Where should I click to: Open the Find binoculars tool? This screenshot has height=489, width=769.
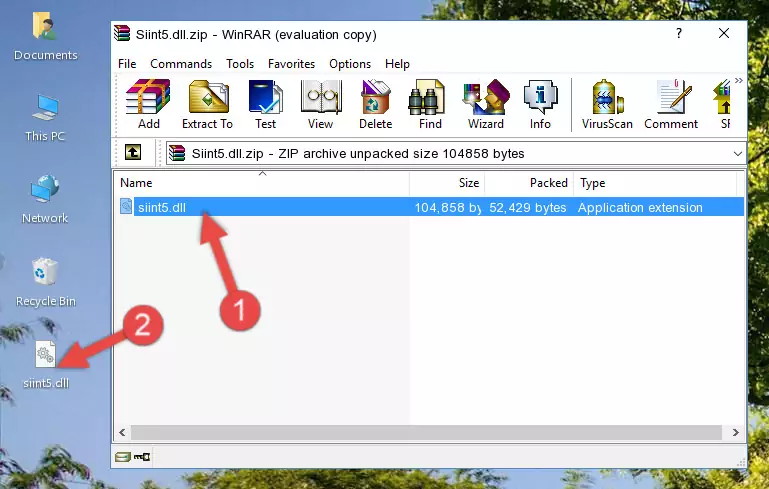click(430, 104)
